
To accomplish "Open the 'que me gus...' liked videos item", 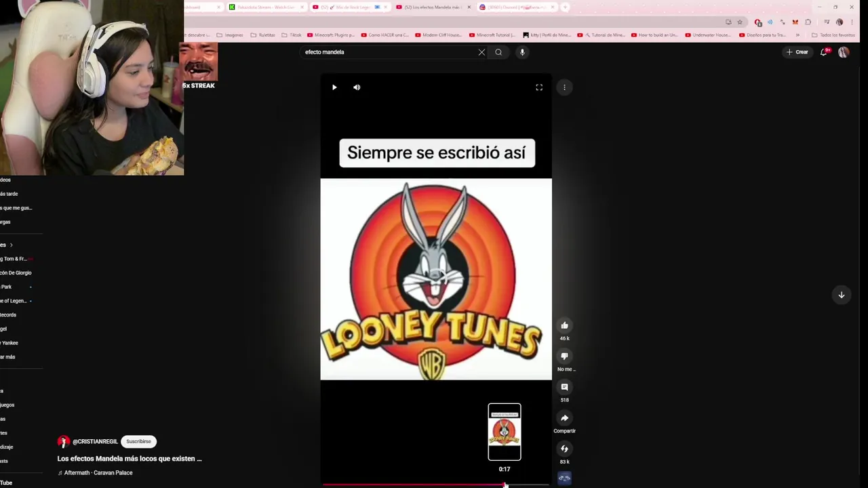I will coord(16,208).
